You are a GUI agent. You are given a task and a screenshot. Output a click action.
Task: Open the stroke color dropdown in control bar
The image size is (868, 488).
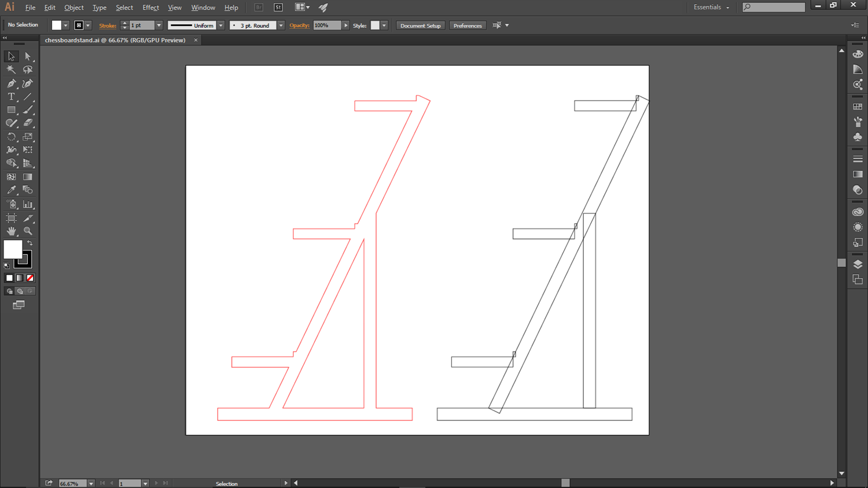click(88, 25)
